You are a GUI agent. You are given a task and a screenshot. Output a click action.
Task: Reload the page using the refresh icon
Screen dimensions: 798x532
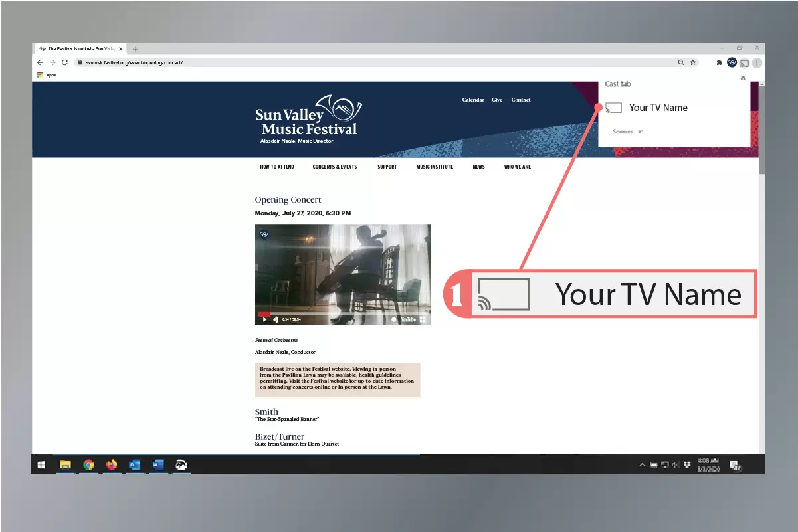64,62
